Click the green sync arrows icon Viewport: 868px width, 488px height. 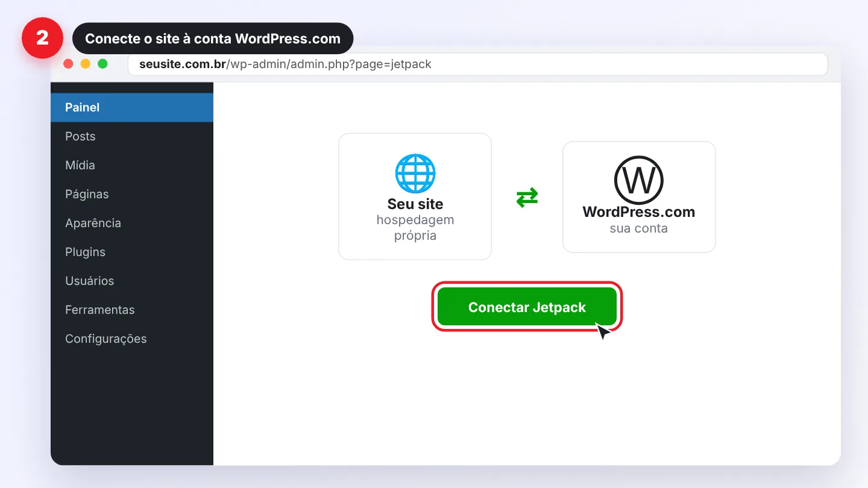tap(527, 197)
